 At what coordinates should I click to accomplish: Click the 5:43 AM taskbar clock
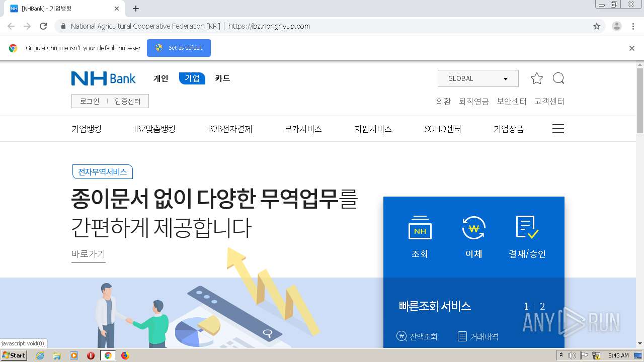[x=618, y=355]
